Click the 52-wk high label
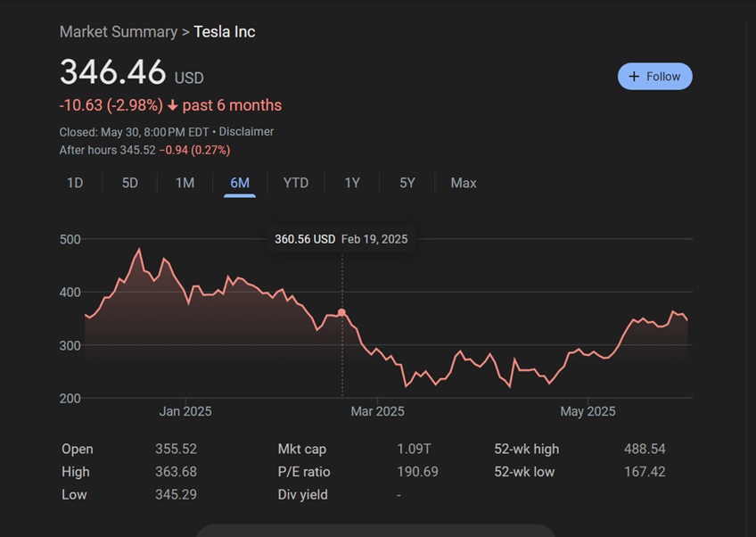This screenshot has height=537, width=756. tap(527, 449)
